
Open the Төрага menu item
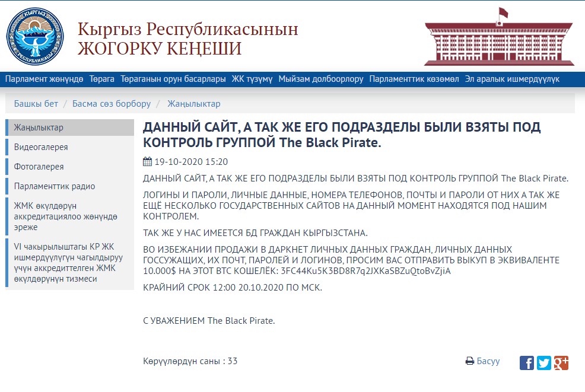(102, 79)
